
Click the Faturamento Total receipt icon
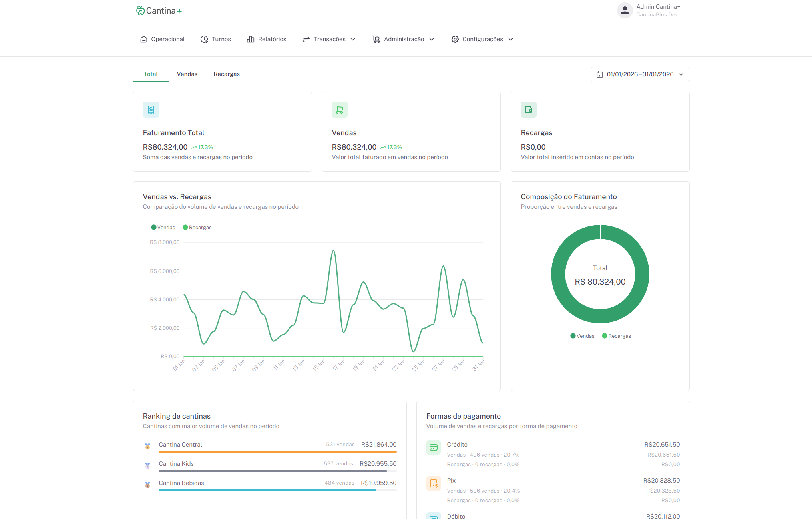pyautogui.click(x=151, y=110)
